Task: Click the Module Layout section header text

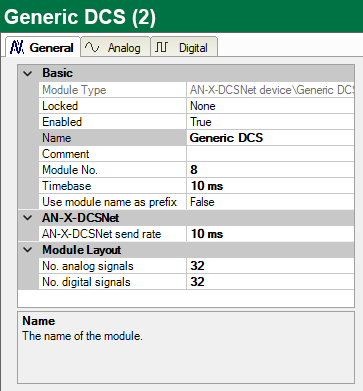Action: (82, 250)
